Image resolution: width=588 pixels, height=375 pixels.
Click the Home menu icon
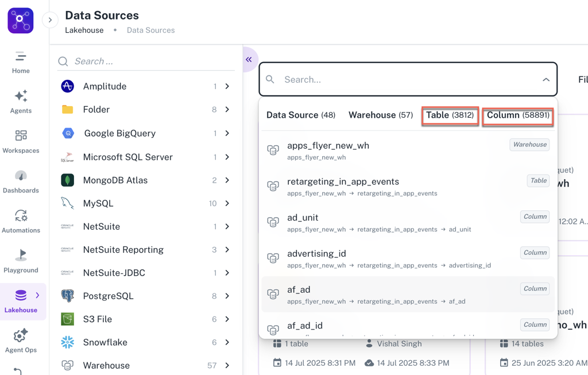(x=21, y=56)
